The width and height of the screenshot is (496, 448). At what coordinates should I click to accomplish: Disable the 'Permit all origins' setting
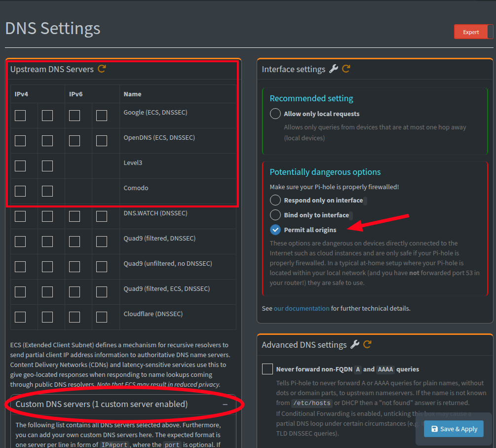pos(275,230)
